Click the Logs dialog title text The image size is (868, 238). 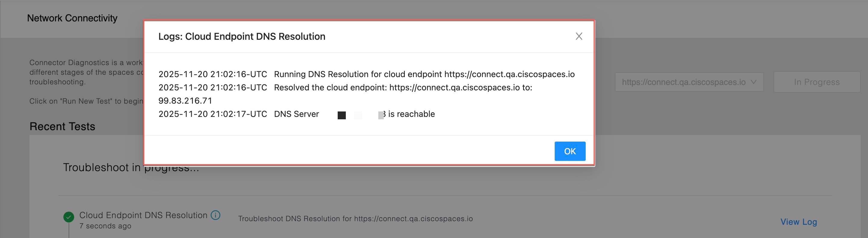(x=242, y=36)
